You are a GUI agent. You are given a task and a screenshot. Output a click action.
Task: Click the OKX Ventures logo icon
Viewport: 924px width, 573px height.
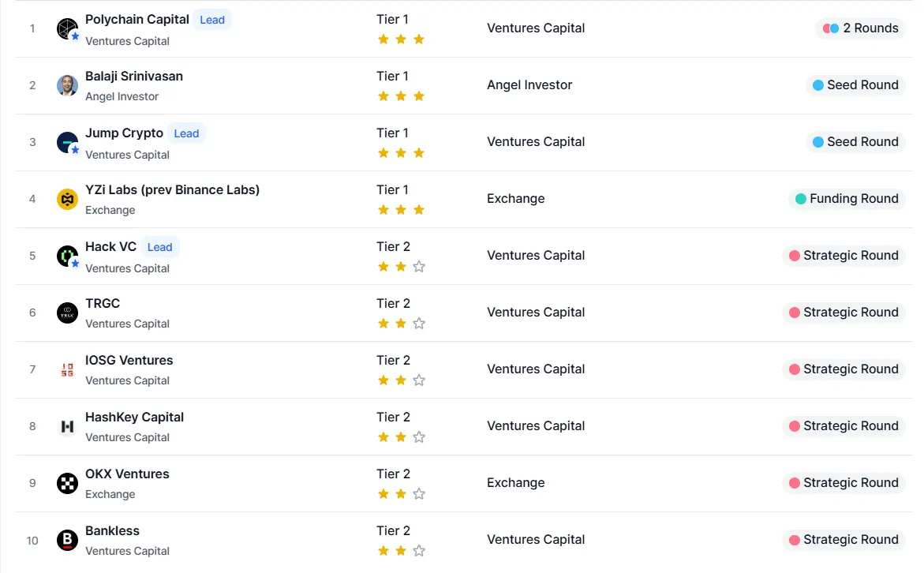(x=68, y=483)
